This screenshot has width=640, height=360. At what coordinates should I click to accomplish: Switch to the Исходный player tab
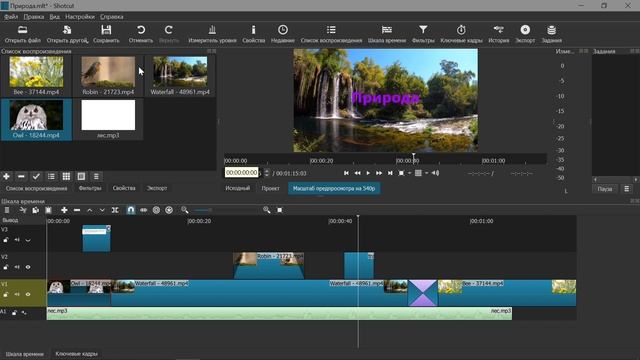point(238,188)
